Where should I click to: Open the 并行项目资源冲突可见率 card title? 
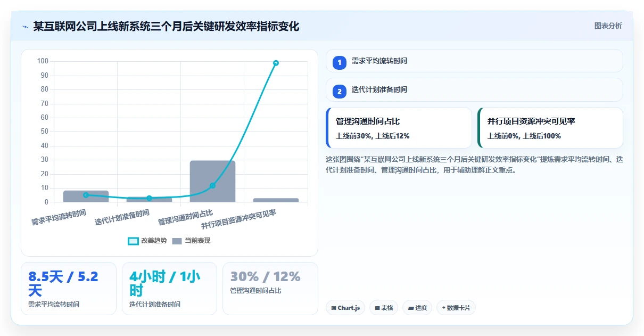[531, 121]
